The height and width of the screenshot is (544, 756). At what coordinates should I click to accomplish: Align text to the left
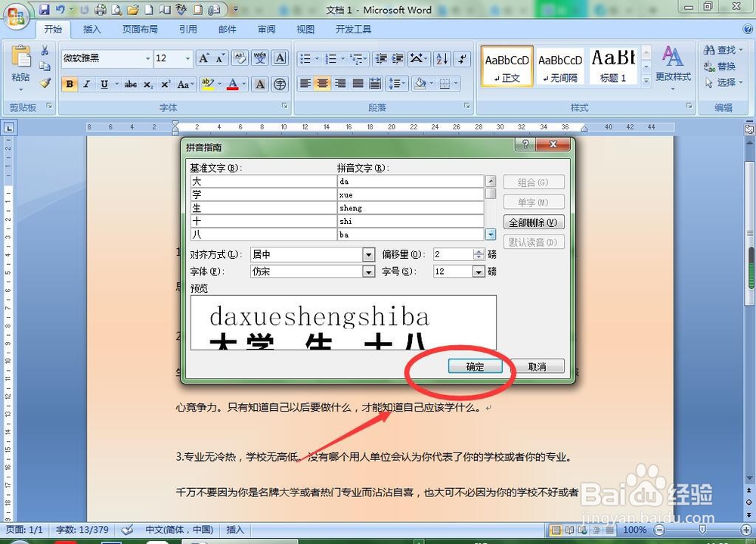coord(305,83)
